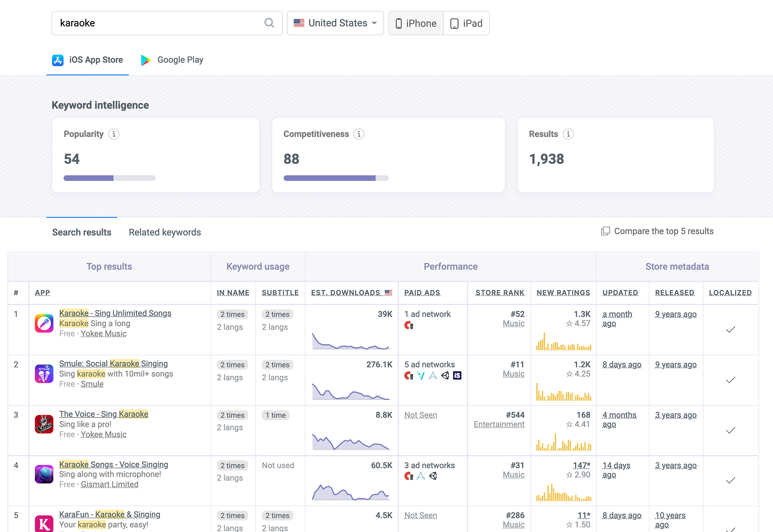Image resolution: width=773 pixels, height=532 pixels.
Task: Click the Not used subtitle cell
Action: pos(278,465)
